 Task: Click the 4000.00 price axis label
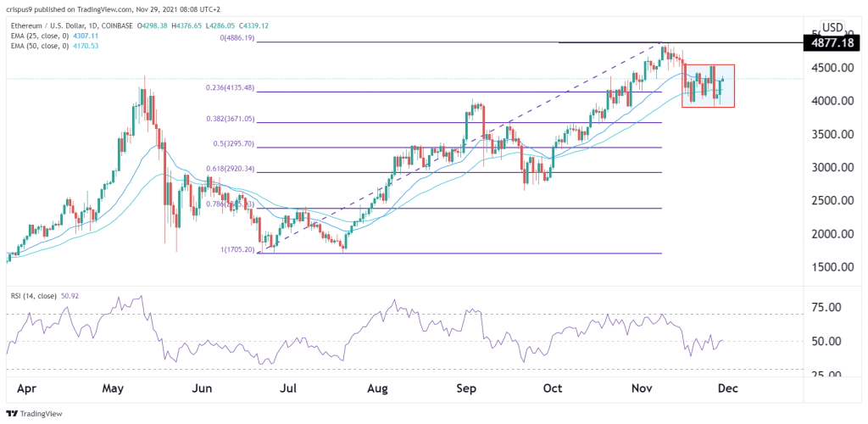click(x=832, y=101)
